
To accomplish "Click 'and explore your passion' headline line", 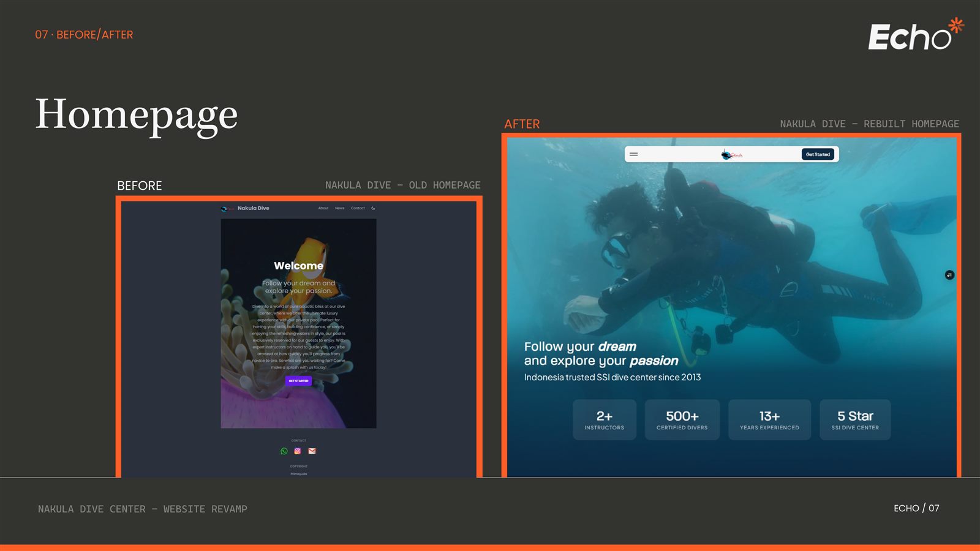I will click(x=601, y=361).
